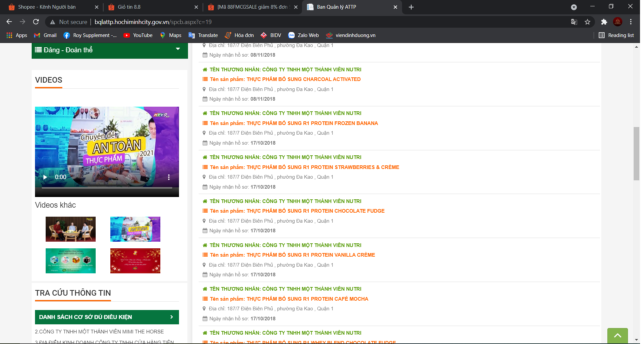Close the Mã 88FMCGSALE tab

[x=296, y=7]
